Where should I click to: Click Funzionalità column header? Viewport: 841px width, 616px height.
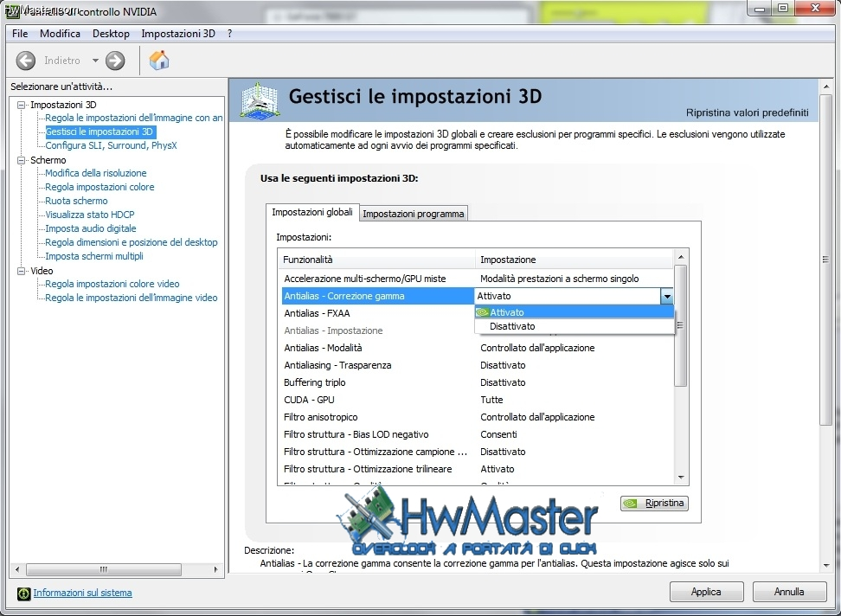376,260
